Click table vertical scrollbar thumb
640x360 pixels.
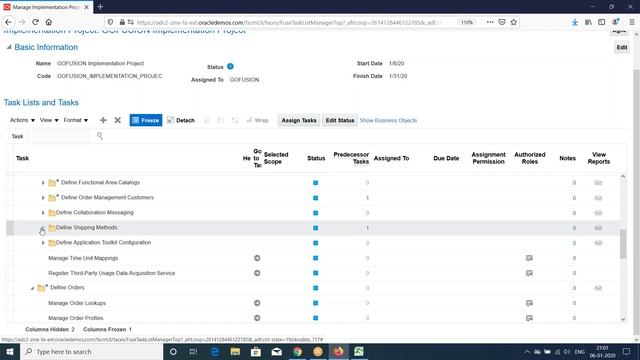point(623,244)
